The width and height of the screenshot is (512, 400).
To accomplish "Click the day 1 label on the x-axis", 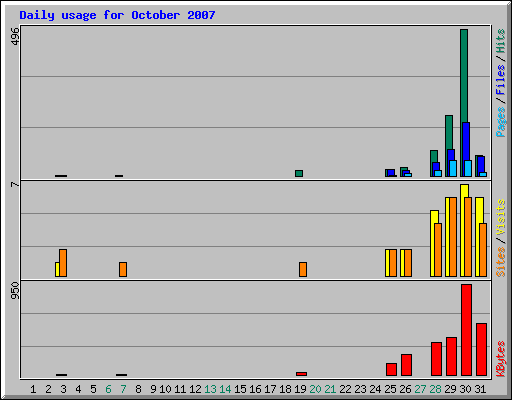I will pyautogui.click(x=33, y=389).
